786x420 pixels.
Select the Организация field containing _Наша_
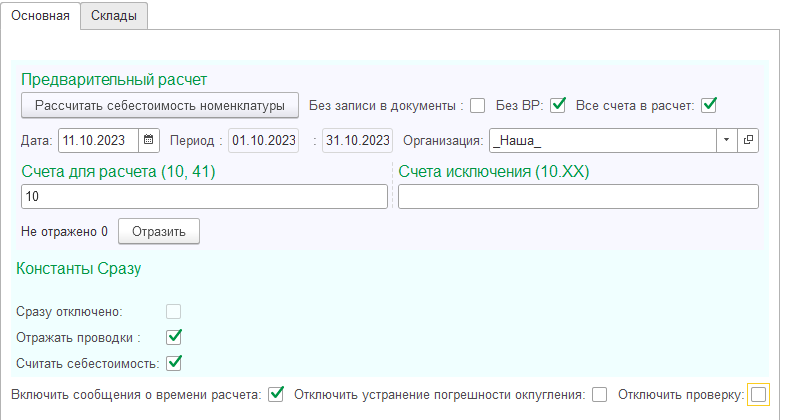click(603, 140)
